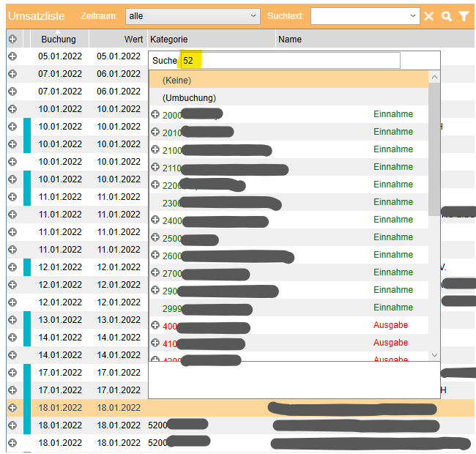Select the (Keine) category entry

coord(289,80)
